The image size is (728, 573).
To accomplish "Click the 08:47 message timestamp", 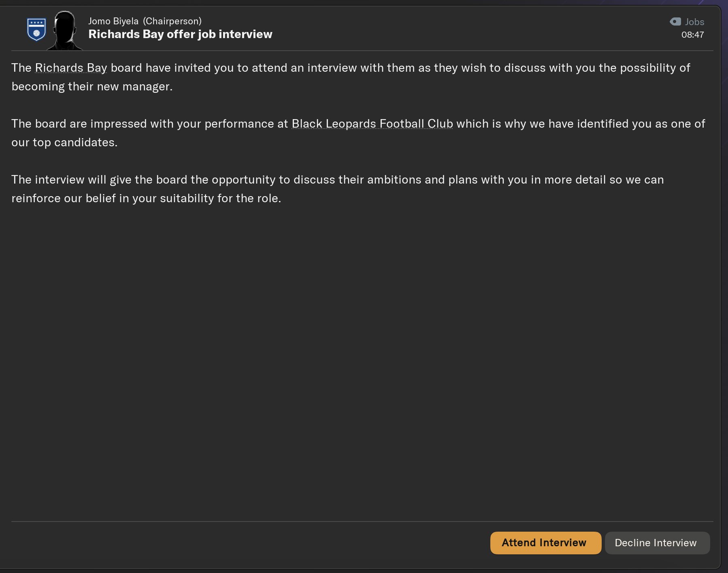I will tap(692, 35).
